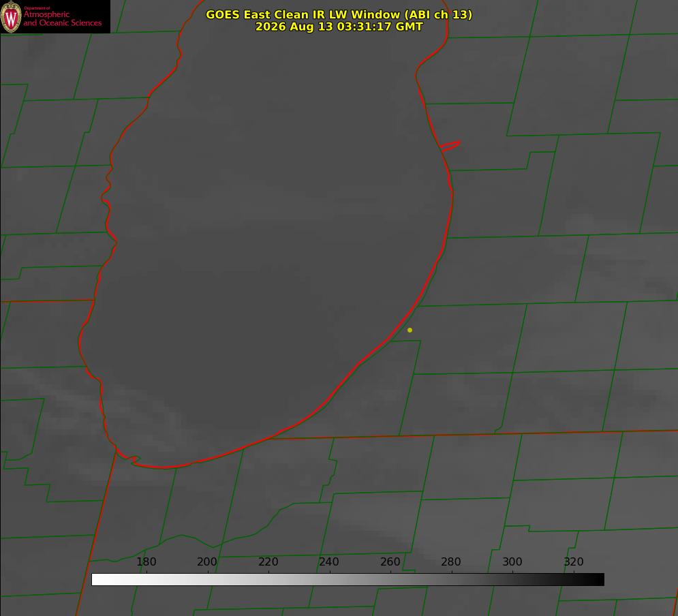Select the 300 colorbar label
Image resolution: width=678 pixels, height=616 pixels.
[512, 561]
